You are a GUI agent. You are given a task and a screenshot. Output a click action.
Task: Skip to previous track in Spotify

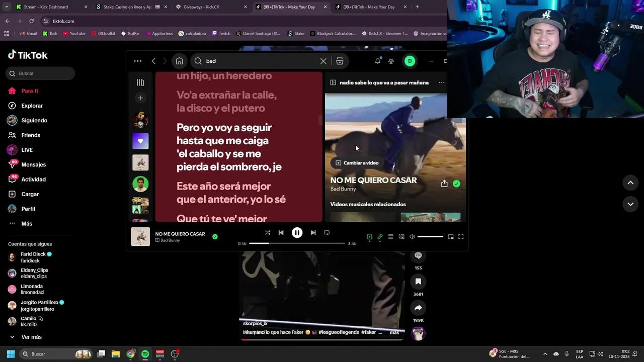[281, 233]
